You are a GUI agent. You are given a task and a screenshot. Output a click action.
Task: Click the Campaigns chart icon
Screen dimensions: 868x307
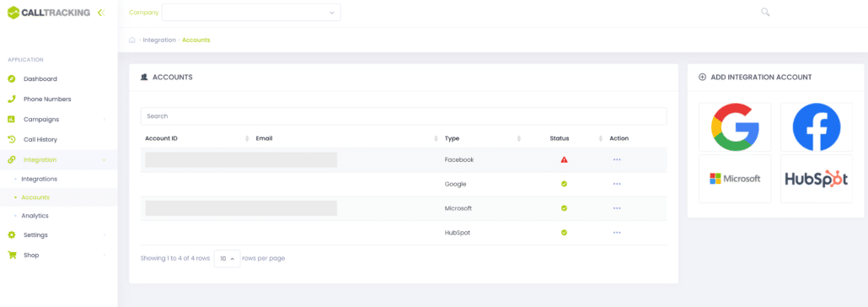tap(12, 119)
